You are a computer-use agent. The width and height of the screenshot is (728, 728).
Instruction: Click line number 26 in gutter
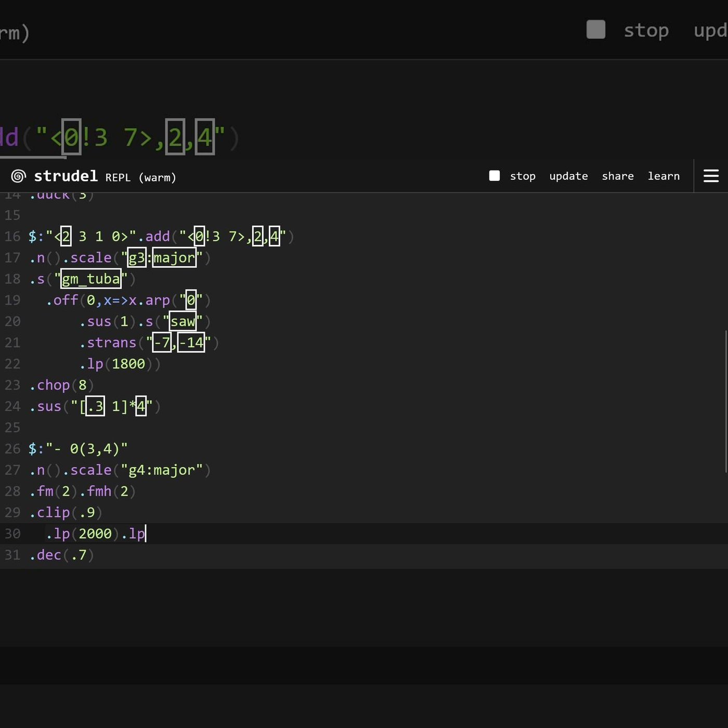(12, 449)
